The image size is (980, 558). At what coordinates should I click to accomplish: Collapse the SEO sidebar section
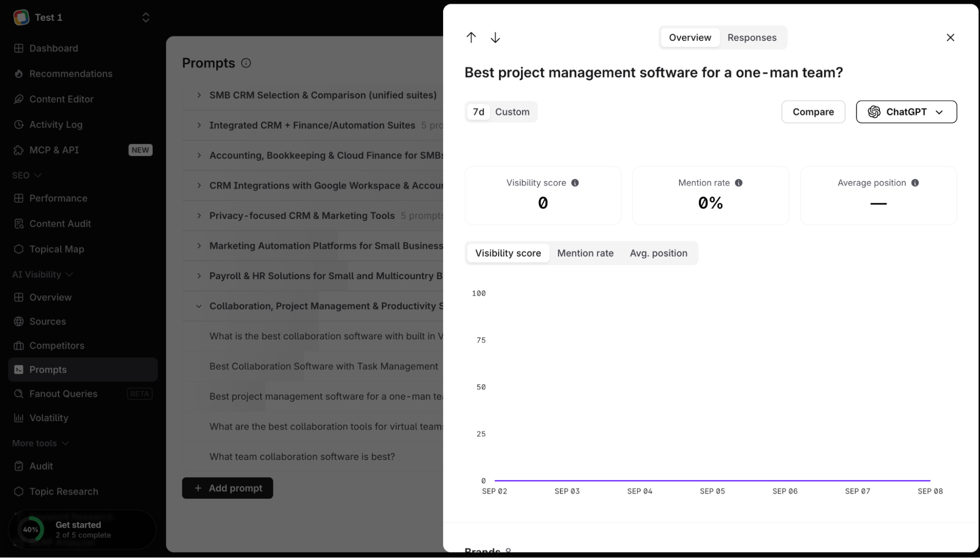coord(27,176)
